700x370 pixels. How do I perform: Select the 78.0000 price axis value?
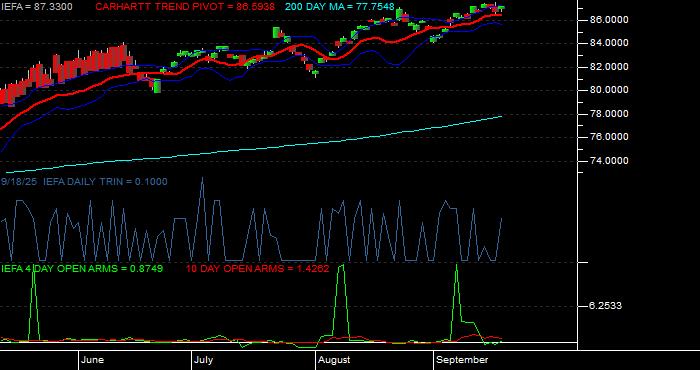coord(610,114)
